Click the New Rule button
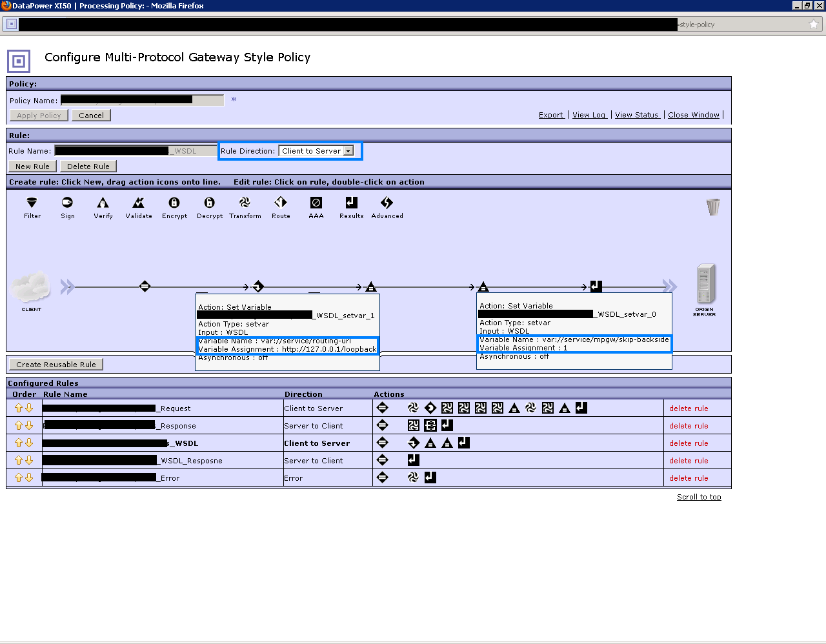The width and height of the screenshot is (826, 644). pos(32,166)
